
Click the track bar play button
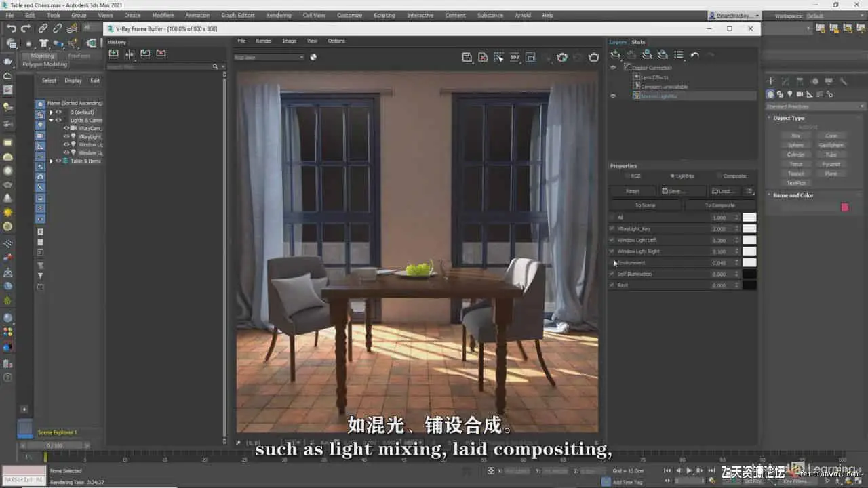(690, 470)
